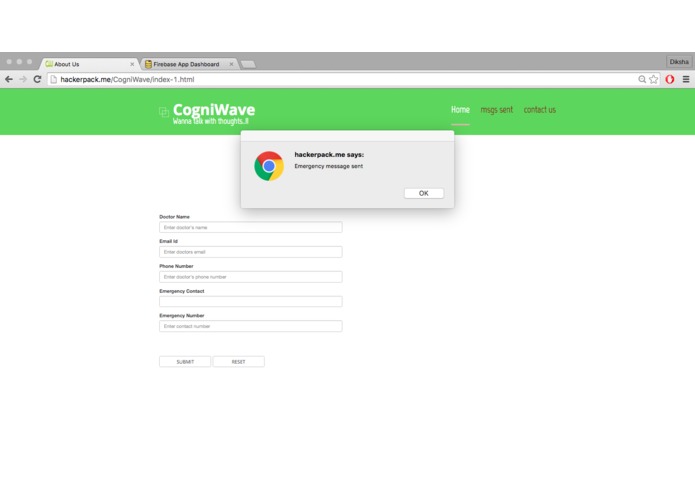The height and width of the screenshot is (494, 695).
Task: Click the Firebase tab favicon
Action: pos(148,64)
